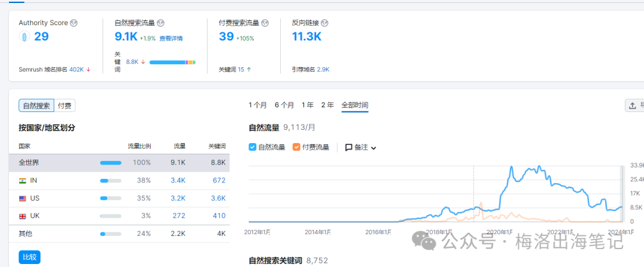Select the 2年 time range tab

coord(327,105)
